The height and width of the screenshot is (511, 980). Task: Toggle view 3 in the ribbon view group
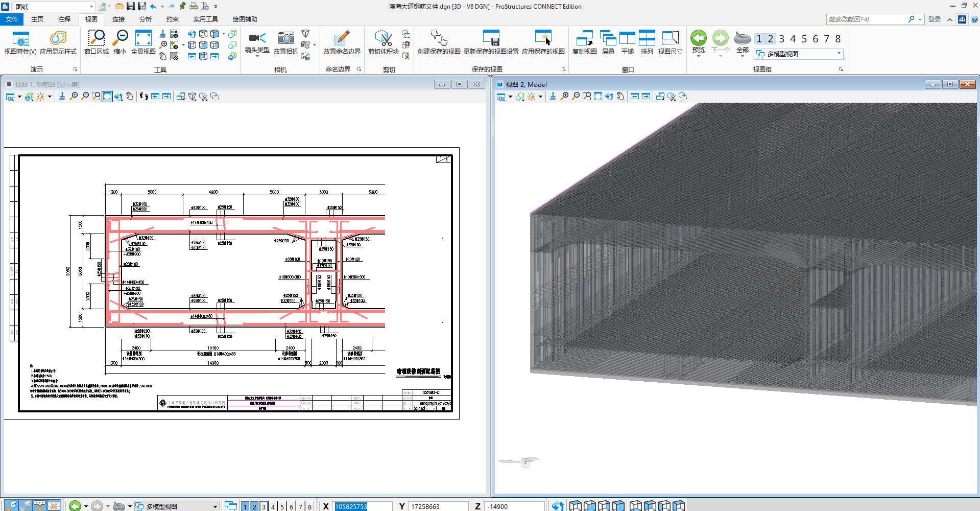click(x=781, y=39)
